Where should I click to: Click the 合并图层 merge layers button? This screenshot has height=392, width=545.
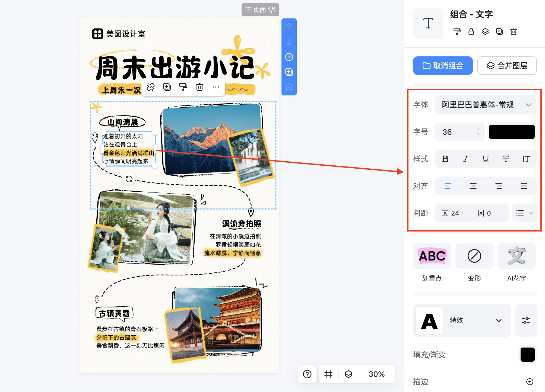(507, 65)
